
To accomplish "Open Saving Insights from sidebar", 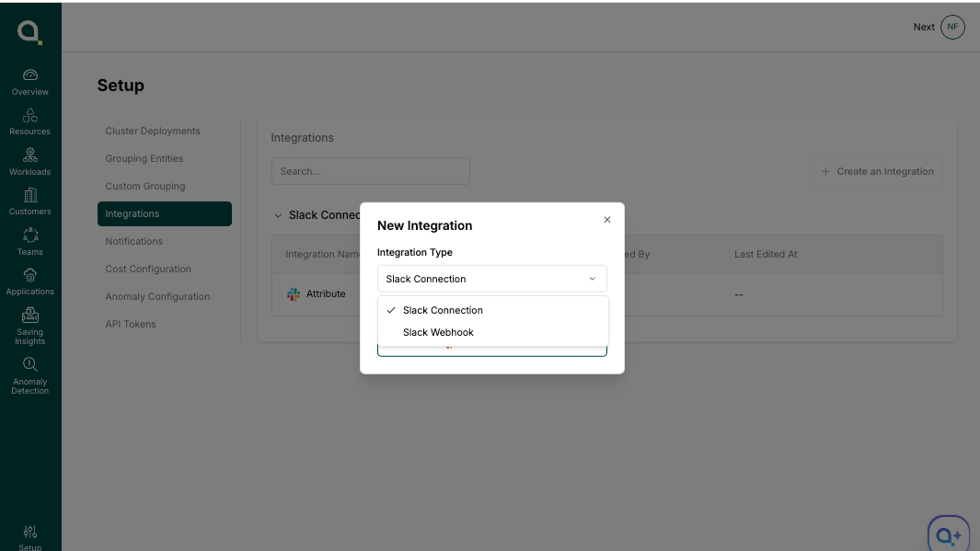I will tap(30, 327).
